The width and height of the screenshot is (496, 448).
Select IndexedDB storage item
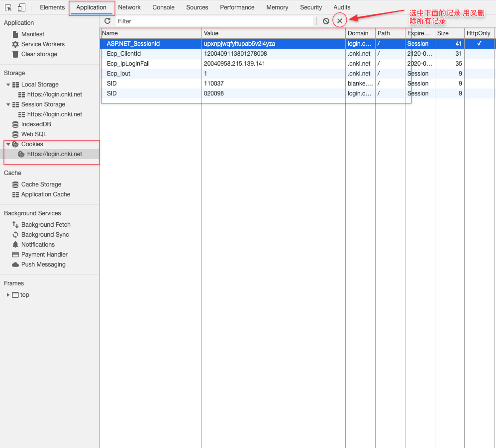36,124
